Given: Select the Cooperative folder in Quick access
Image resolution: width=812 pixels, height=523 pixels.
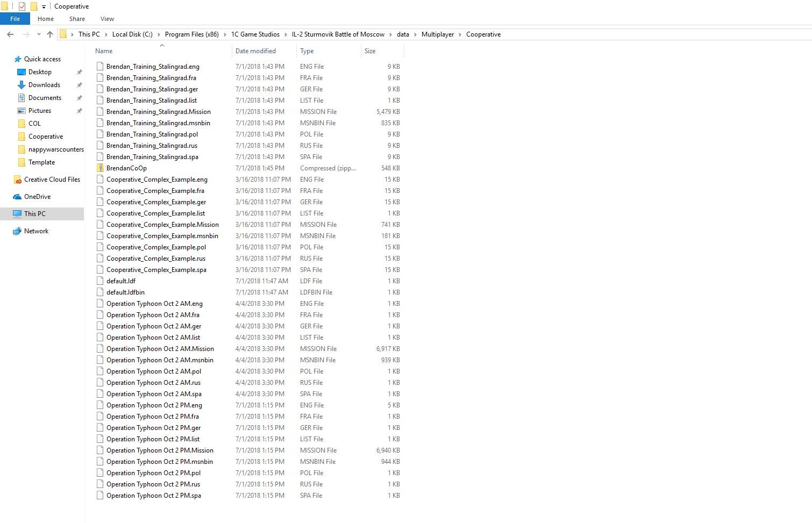Looking at the screenshot, I should 46,137.
